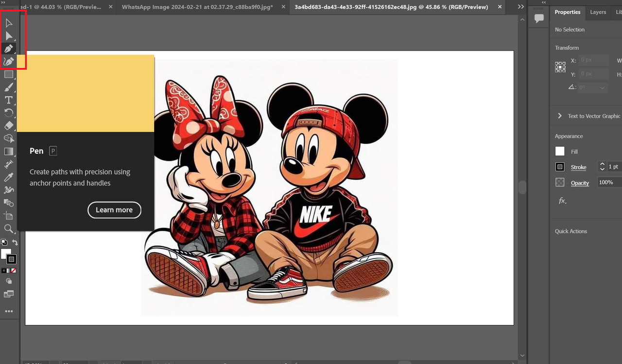Screen dimensions: 622x364
Task: Select the Zoom magnifier tool
Action: [x=9, y=229]
